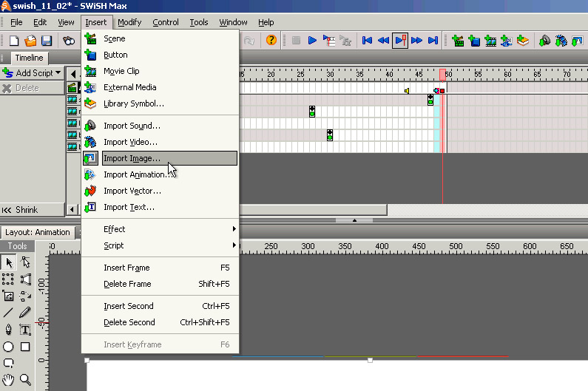Pick the Rectangle drawing tool
The width and height of the screenshot is (588, 391).
[25, 347]
